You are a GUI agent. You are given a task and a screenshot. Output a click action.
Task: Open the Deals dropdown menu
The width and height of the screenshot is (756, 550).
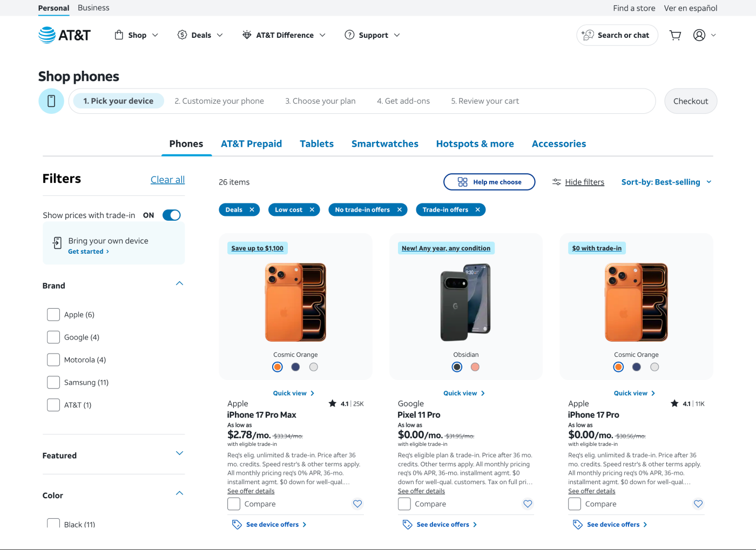(x=200, y=35)
